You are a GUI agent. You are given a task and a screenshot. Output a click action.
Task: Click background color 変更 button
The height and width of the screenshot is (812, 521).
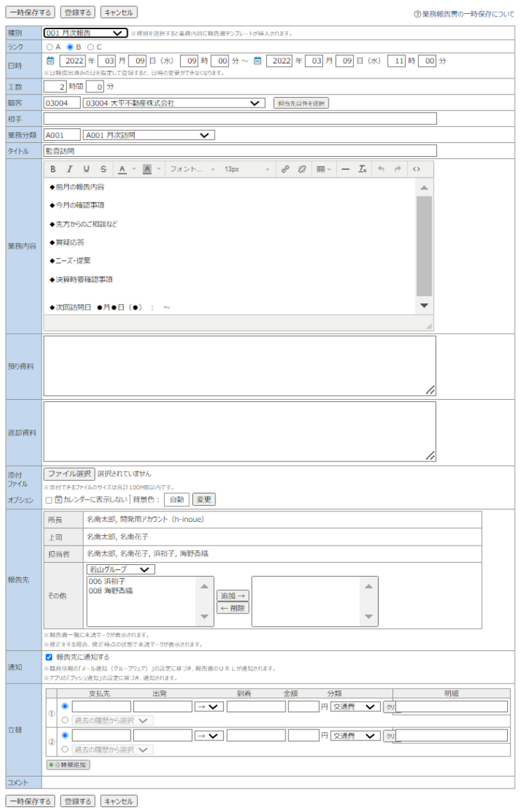click(204, 500)
